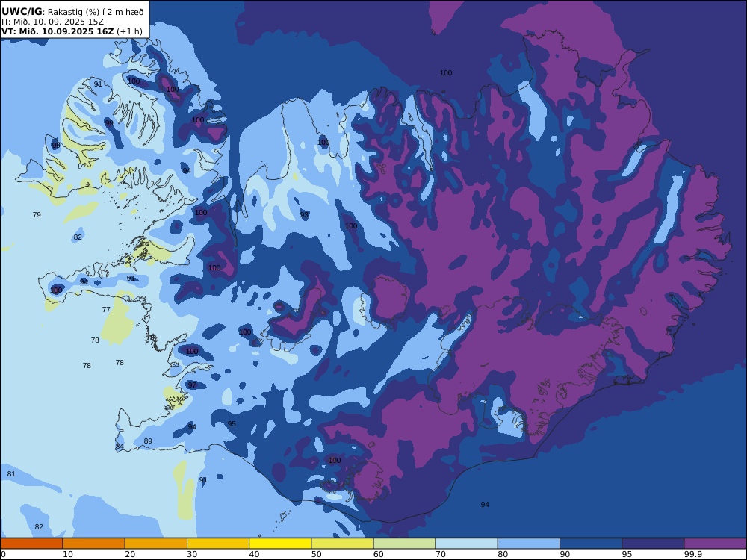Click the dark orange 0–10 legend swatch
Screen dimensions: 747x560
pos(31,544)
